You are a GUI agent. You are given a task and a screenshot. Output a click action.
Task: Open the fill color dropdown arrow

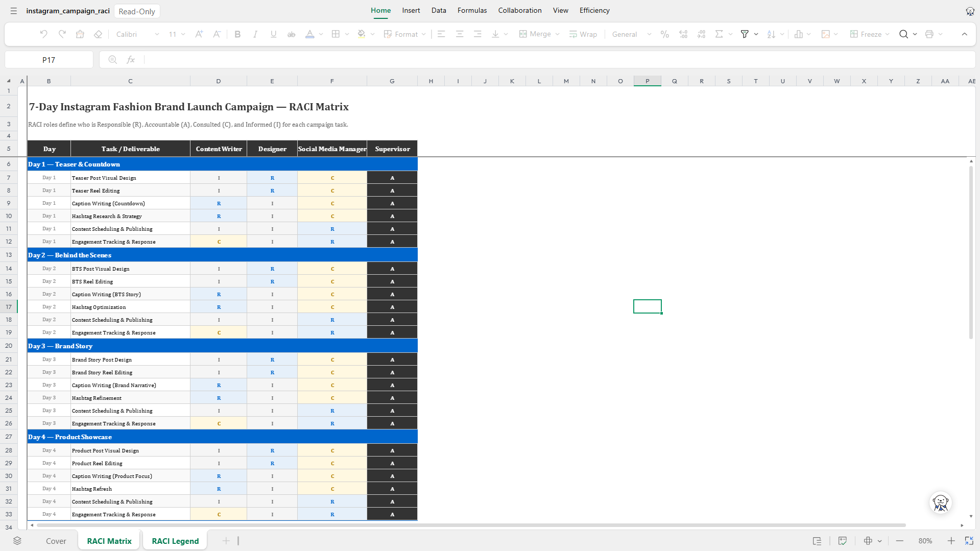tap(373, 34)
